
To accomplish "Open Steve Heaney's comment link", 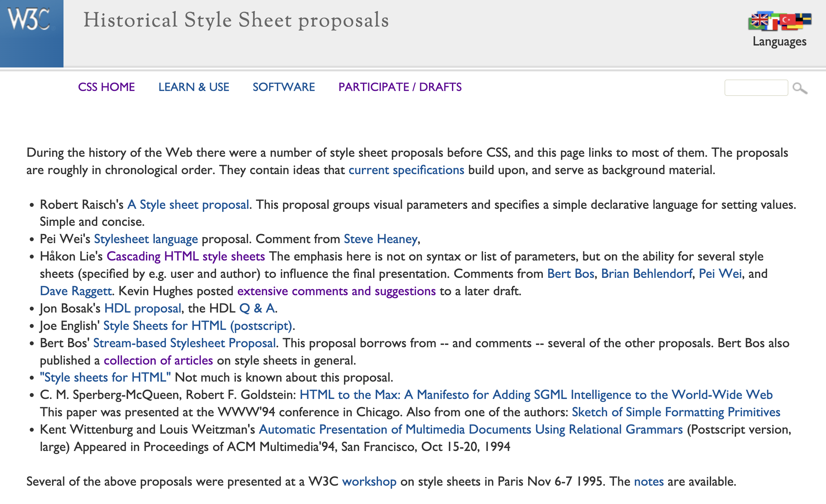I will click(x=381, y=239).
